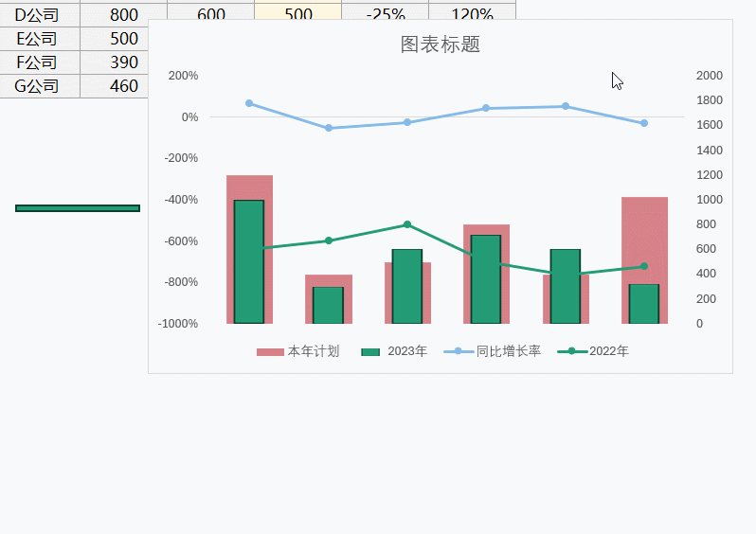The height and width of the screenshot is (534, 756).
Task: Click the 200% label on left axis
Action: (183, 76)
